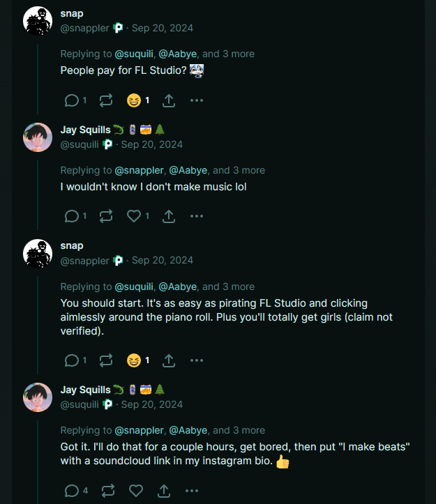Open the @Aabye mention in the first post
This screenshot has width=436, height=504.
click(178, 54)
